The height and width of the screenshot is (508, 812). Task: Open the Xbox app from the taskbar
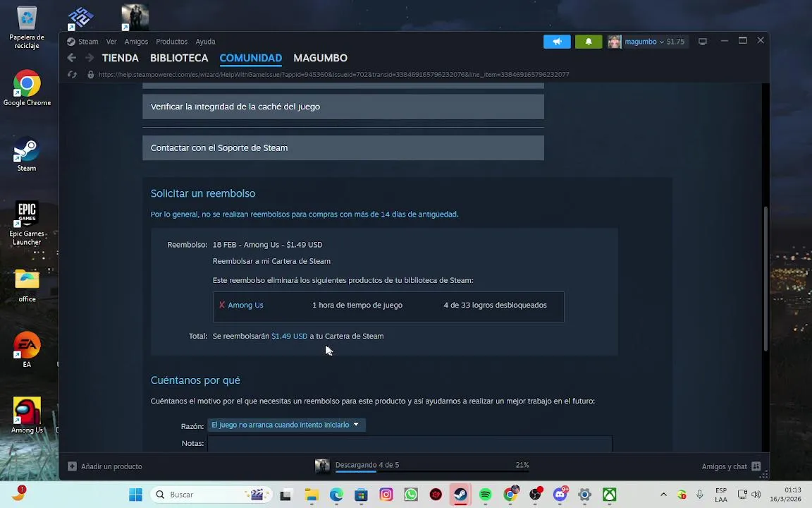click(x=610, y=495)
